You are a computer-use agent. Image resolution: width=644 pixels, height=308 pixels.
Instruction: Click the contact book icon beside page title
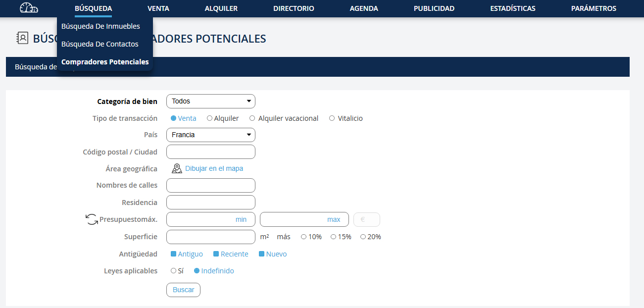point(22,38)
